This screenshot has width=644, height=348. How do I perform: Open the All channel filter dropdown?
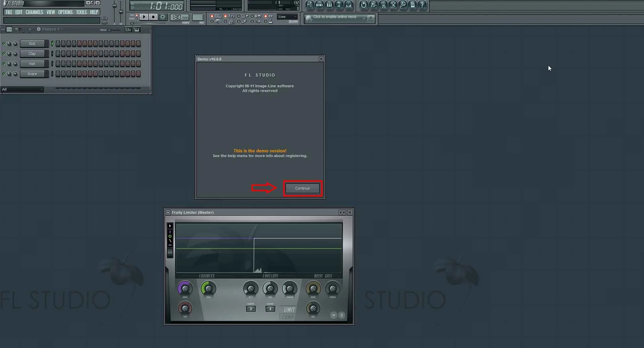[22, 89]
